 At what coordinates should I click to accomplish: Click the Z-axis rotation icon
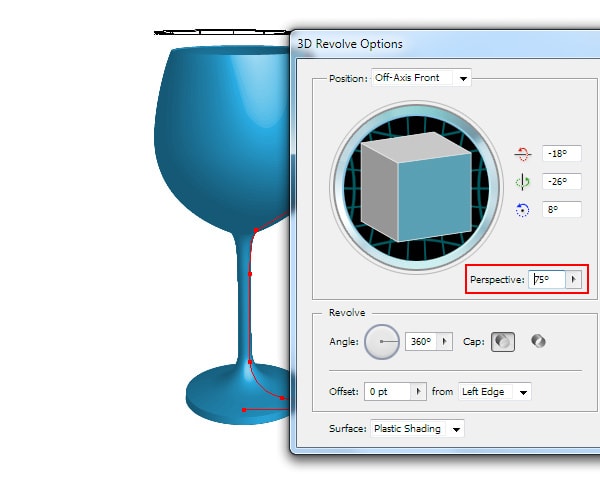coord(522,210)
